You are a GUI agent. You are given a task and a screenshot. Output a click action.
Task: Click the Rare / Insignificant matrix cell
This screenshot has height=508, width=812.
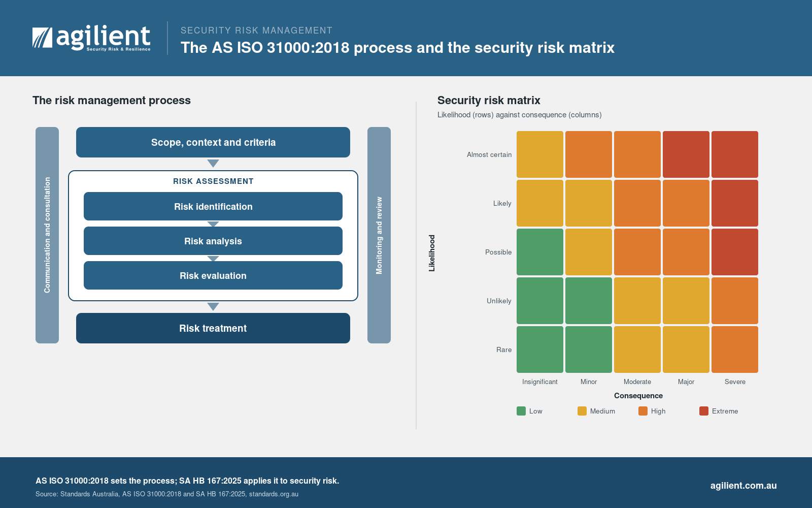click(540, 350)
